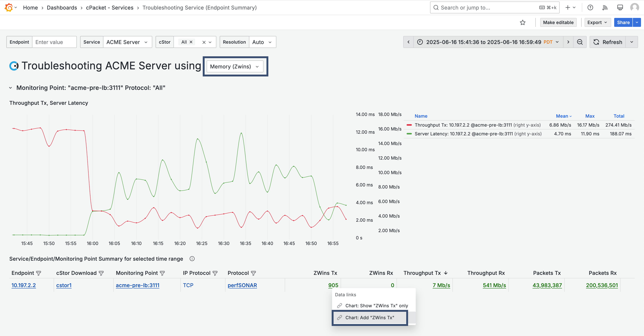
Task: Zoom out the time range
Action: 580,42
